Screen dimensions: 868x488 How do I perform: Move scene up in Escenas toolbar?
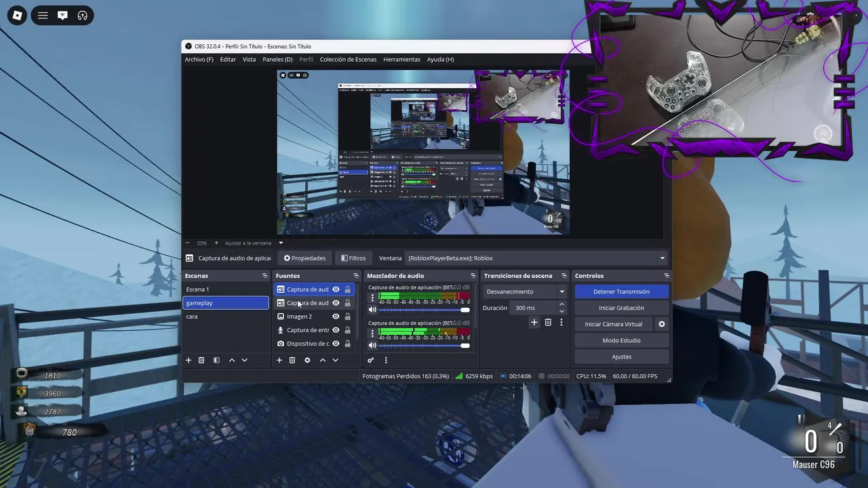232,360
